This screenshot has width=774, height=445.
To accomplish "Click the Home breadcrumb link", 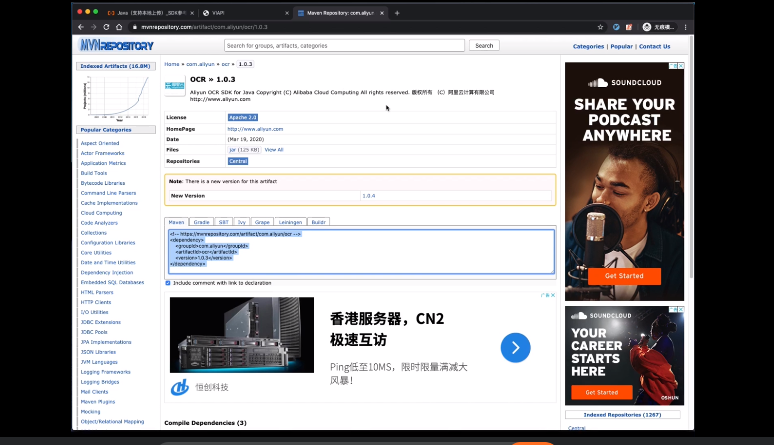I will pos(172,64).
